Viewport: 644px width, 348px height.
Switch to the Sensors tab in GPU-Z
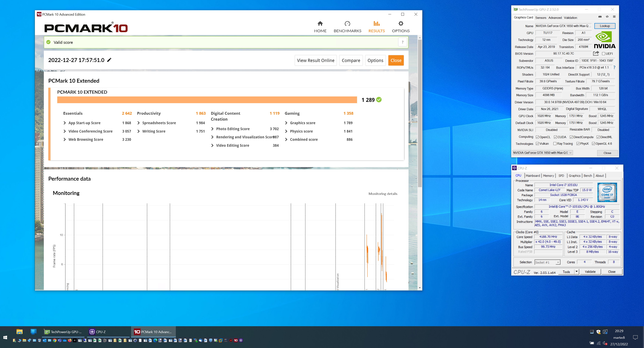tap(541, 18)
